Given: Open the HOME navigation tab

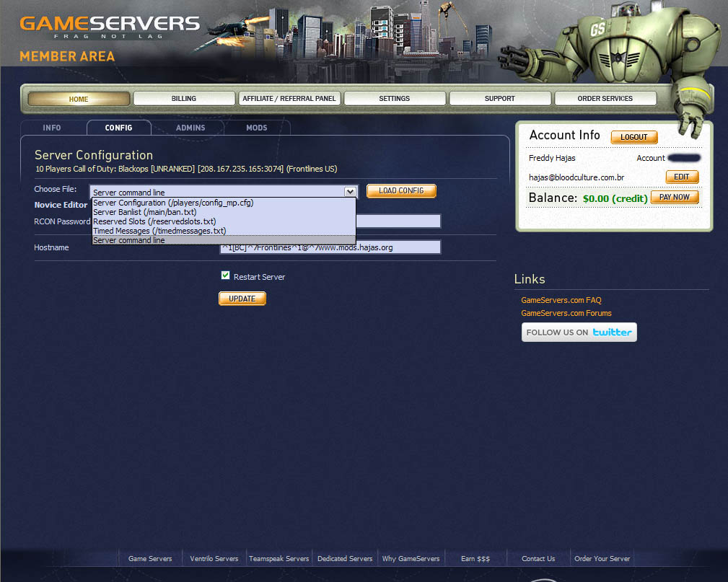Looking at the screenshot, I should [x=79, y=99].
